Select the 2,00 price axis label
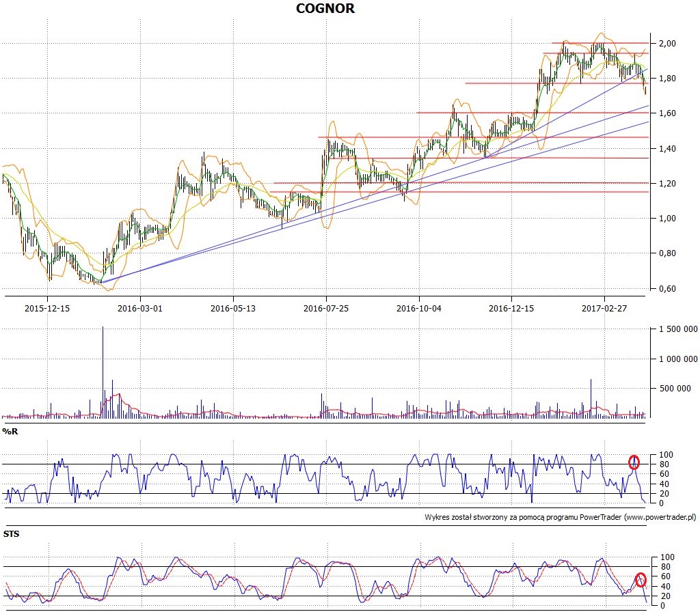This screenshot has width=700, height=612. coord(667,43)
